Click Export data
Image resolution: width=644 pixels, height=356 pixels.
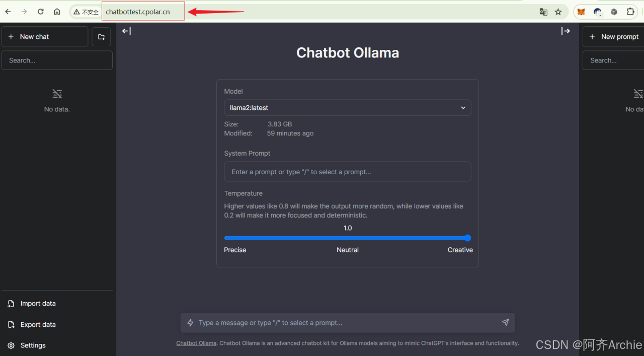57,325
